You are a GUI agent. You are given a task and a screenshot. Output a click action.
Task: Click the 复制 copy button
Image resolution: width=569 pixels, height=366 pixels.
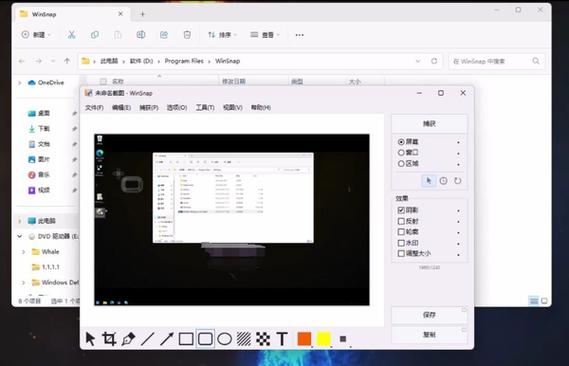pos(429,334)
